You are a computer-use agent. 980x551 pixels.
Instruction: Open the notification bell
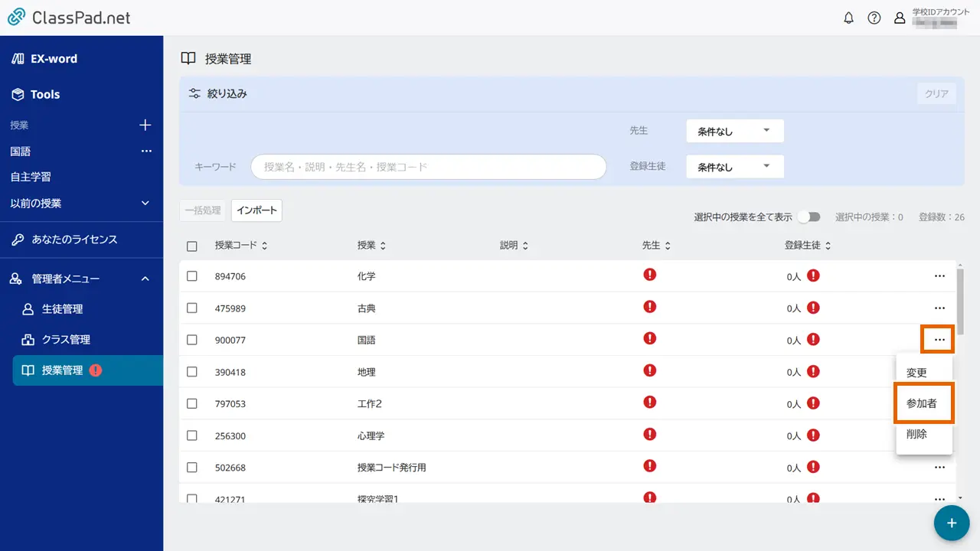(848, 18)
